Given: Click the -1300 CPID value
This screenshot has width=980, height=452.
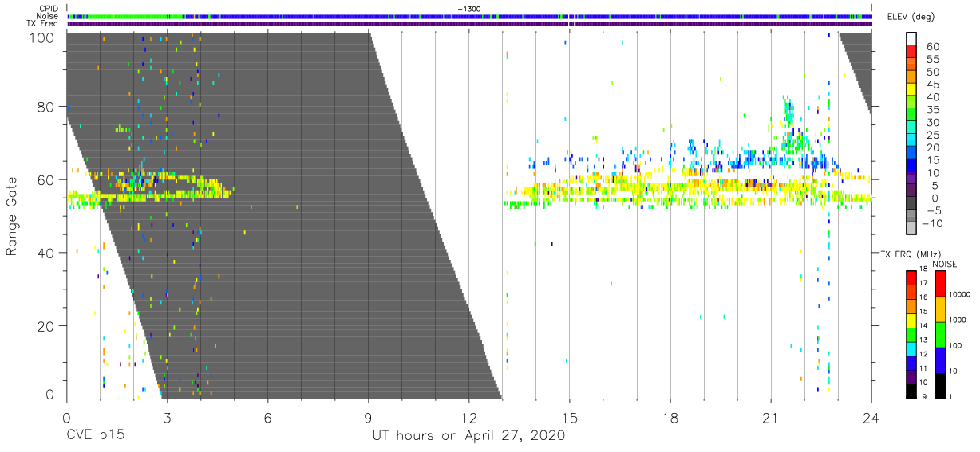Looking at the screenshot, I should click(x=468, y=9).
